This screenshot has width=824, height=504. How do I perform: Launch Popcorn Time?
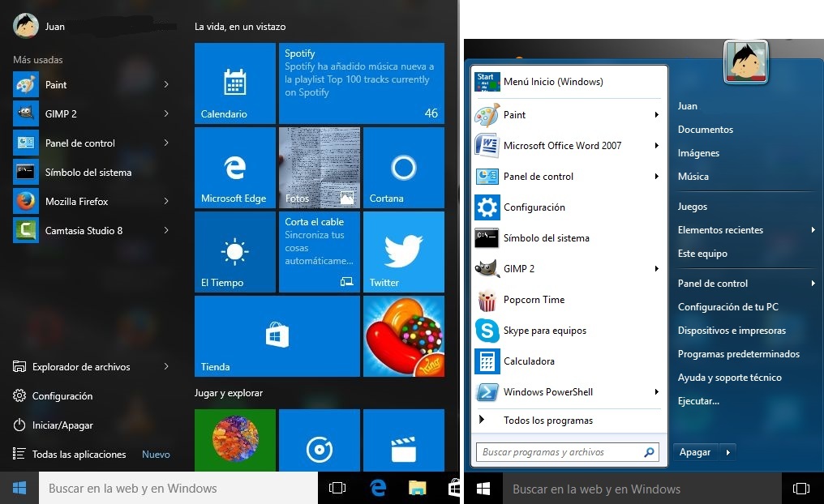point(568,300)
